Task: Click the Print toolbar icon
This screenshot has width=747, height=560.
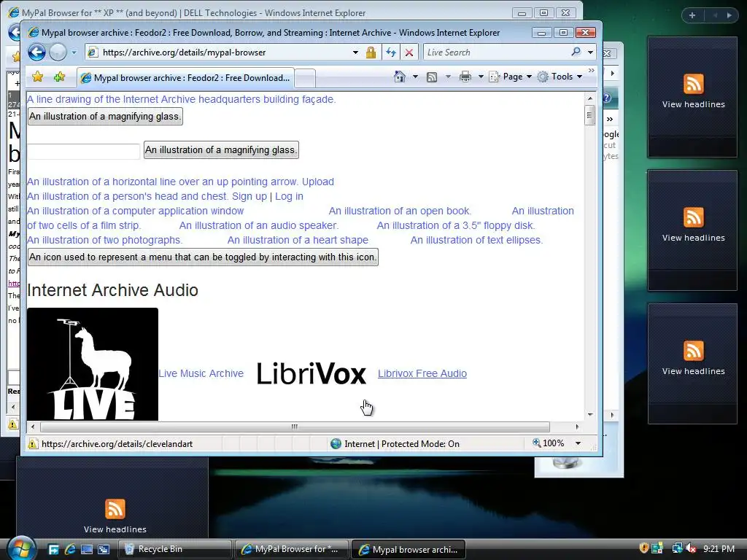Action: point(465,77)
